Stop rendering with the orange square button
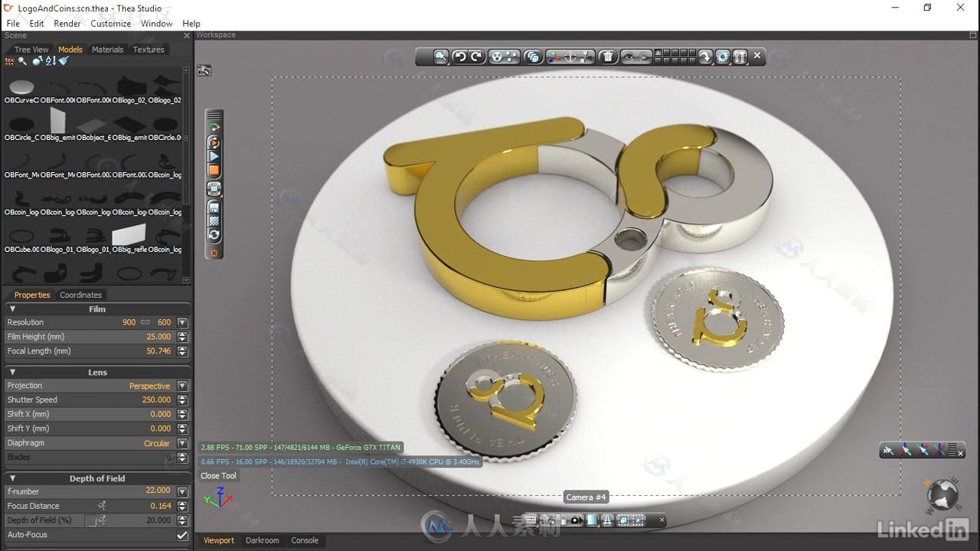980x551 pixels. (x=214, y=171)
